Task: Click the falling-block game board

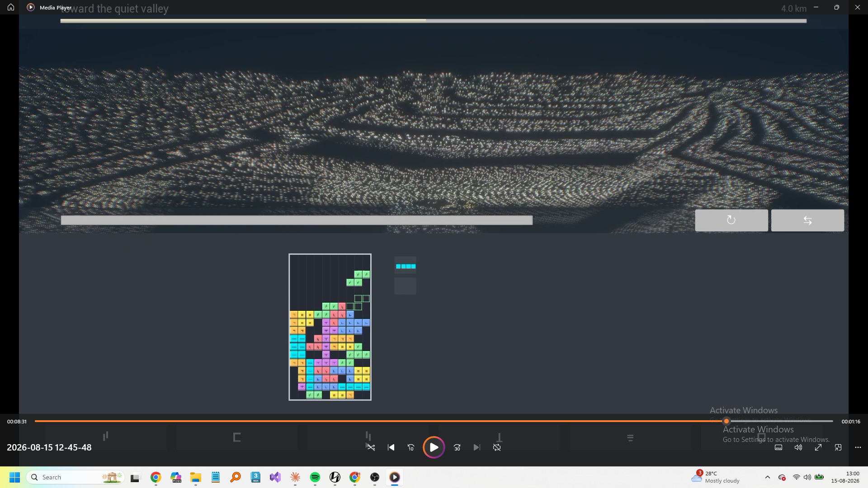Action: pyautogui.click(x=330, y=327)
